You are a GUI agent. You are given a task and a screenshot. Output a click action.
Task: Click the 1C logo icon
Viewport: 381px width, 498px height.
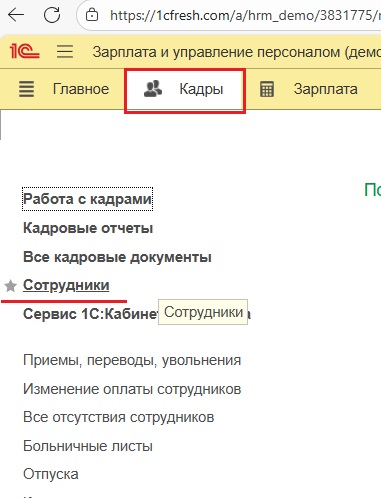[24, 51]
